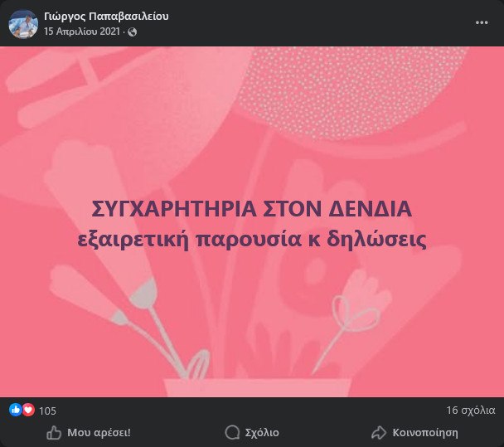This screenshot has width=504, height=447.
Task: Click the thumbs-up icon of Like button
Action: (54, 433)
